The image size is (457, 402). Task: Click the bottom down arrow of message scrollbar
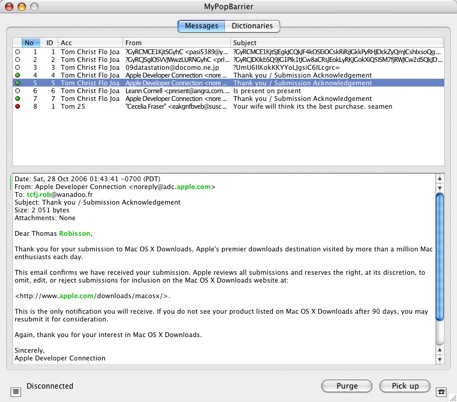coord(440,359)
